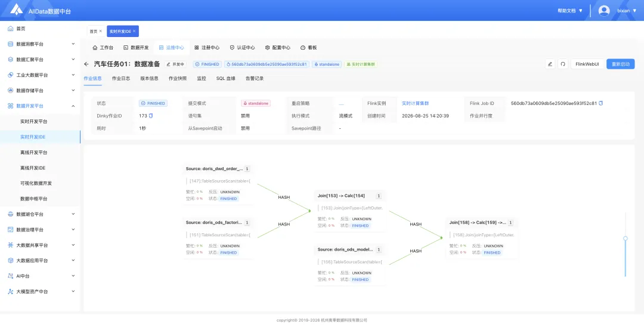This screenshot has width=644, height=327.
Task: Expand 数据洞察平台 menu
Action: pyautogui.click(x=40, y=44)
